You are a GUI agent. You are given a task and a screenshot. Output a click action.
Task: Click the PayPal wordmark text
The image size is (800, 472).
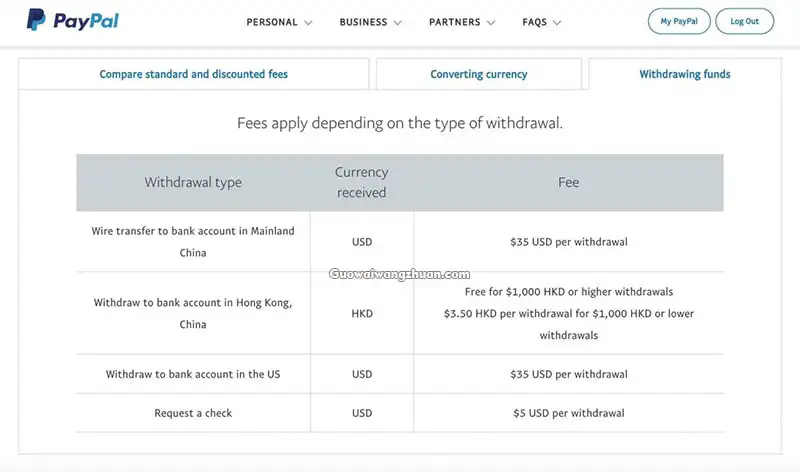tap(86, 21)
